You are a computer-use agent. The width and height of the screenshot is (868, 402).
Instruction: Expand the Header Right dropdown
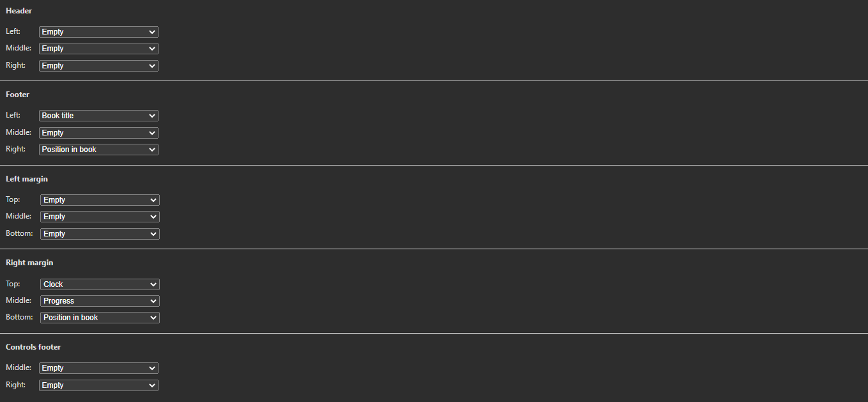98,66
